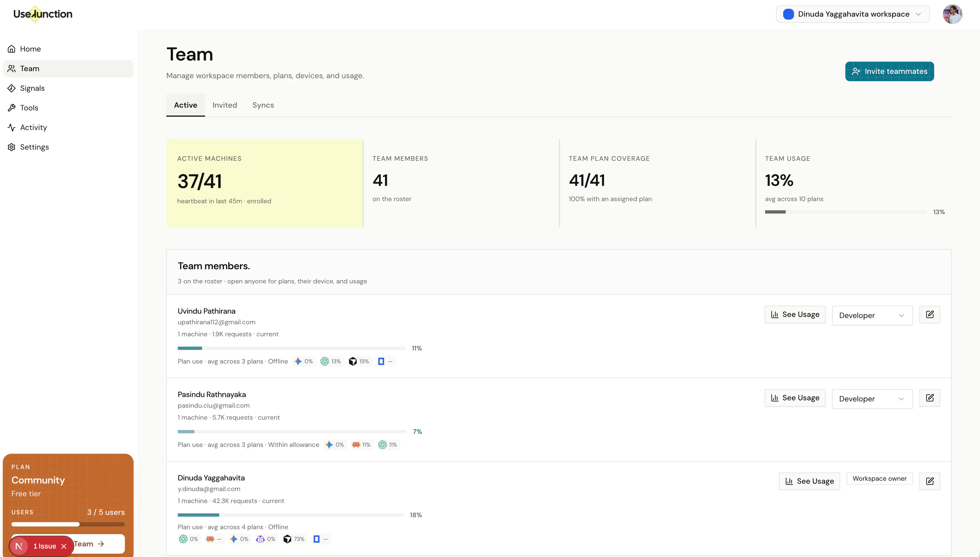Screen dimensions: 980x557
Task: Open Pasindu Rathnayaka's Developer role dropdown
Action: pyautogui.click(x=872, y=399)
